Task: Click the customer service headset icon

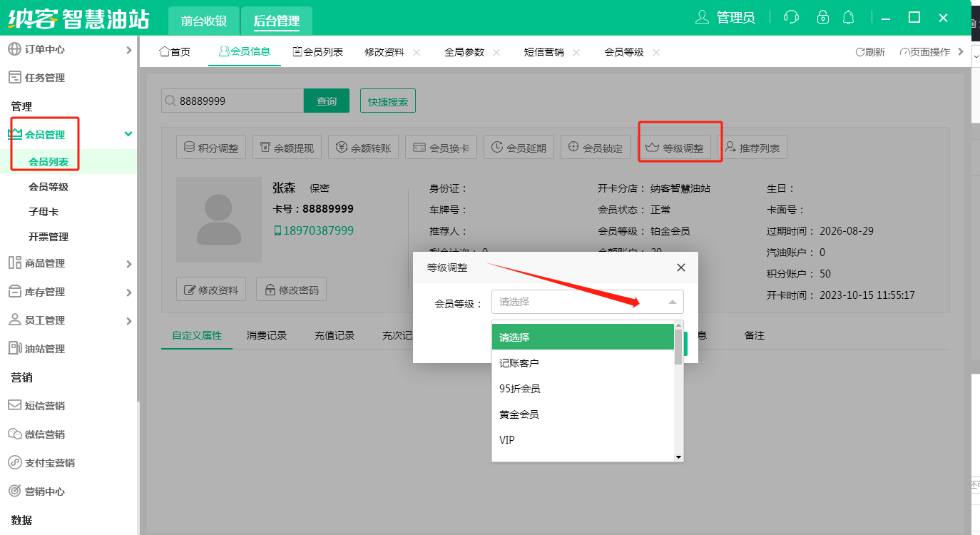Action: point(790,18)
